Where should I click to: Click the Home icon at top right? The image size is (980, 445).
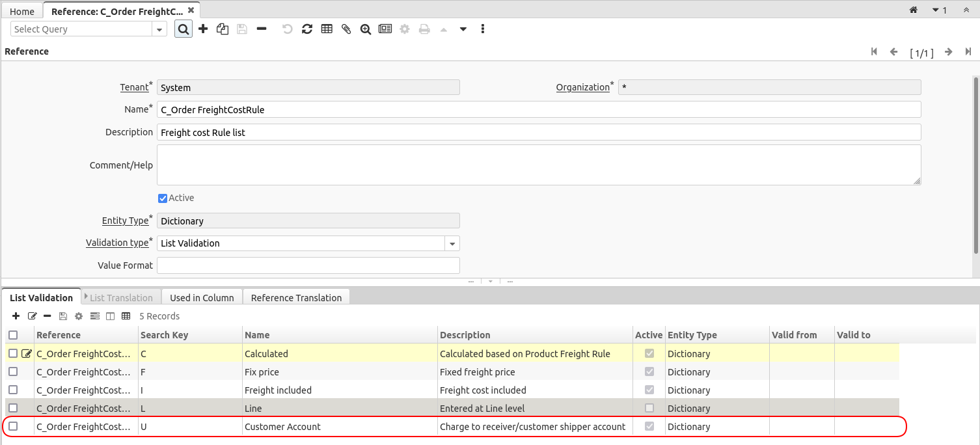914,10
